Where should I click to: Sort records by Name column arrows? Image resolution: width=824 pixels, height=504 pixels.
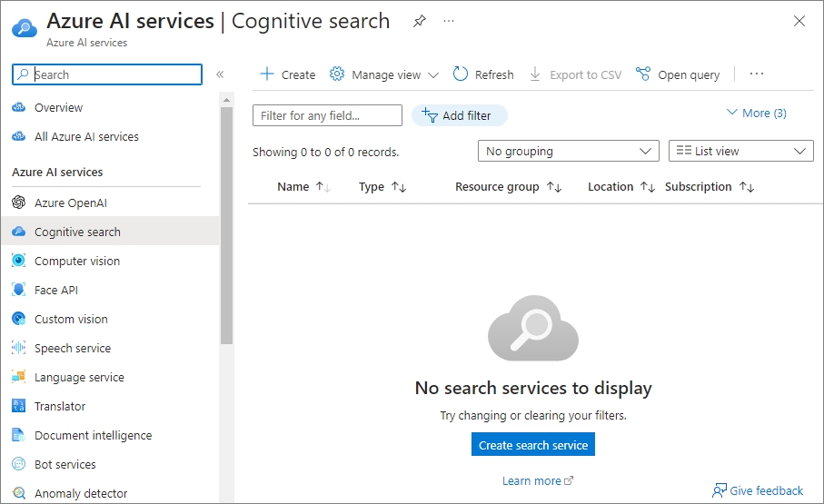(323, 187)
